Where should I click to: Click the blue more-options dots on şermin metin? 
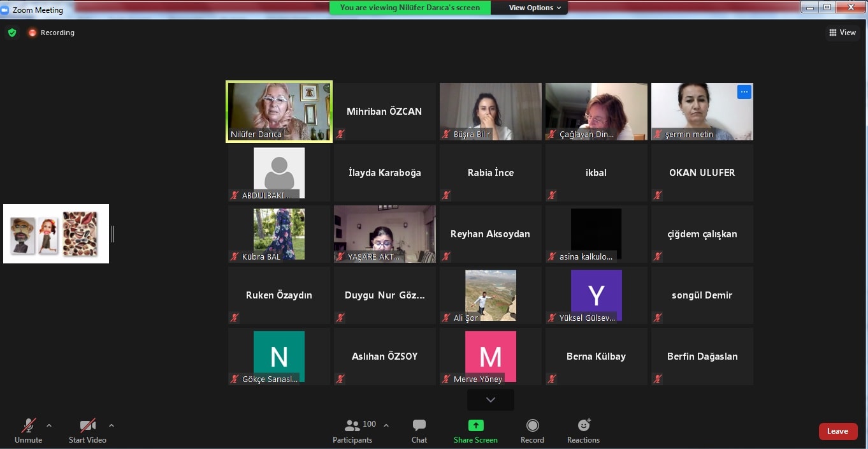(744, 92)
